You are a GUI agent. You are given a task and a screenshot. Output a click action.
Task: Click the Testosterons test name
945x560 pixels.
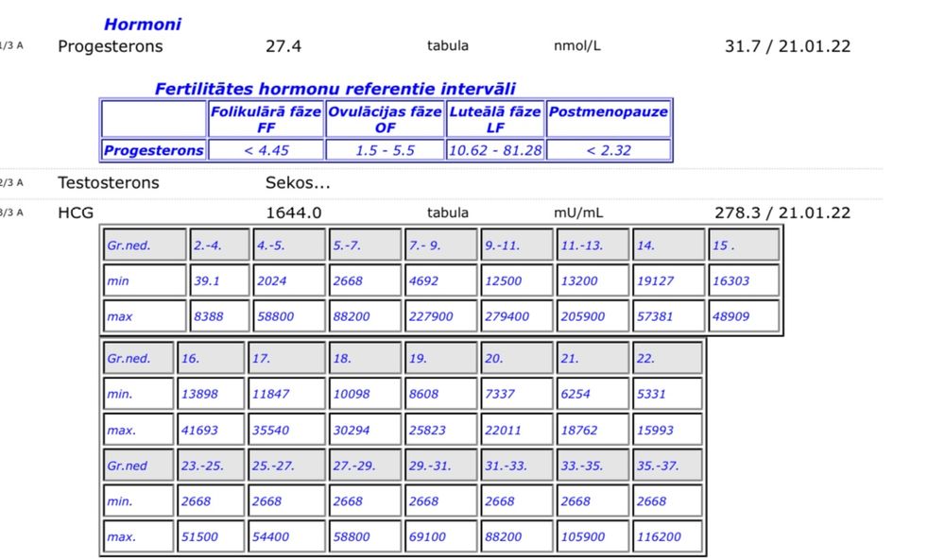click(109, 182)
